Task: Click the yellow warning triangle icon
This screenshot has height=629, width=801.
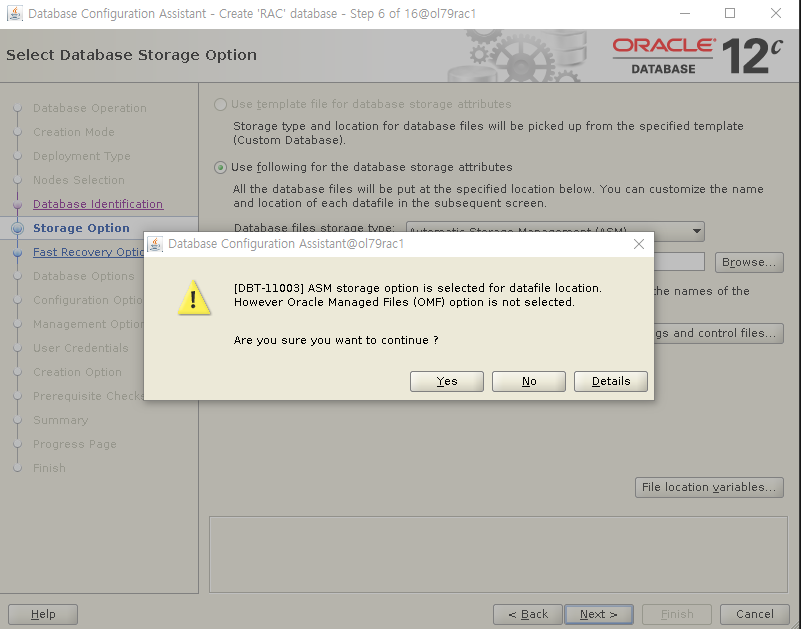Action: coord(194,297)
